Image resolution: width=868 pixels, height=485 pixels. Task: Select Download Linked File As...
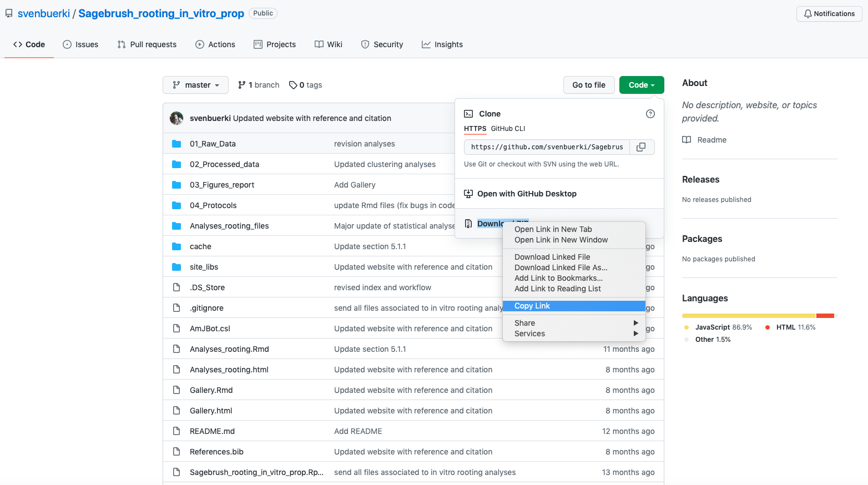(x=574, y=267)
